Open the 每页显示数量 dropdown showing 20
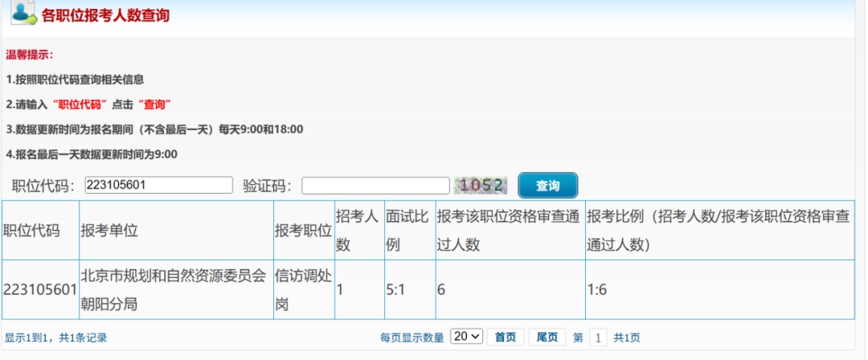This screenshot has height=360, width=868. (467, 337)
